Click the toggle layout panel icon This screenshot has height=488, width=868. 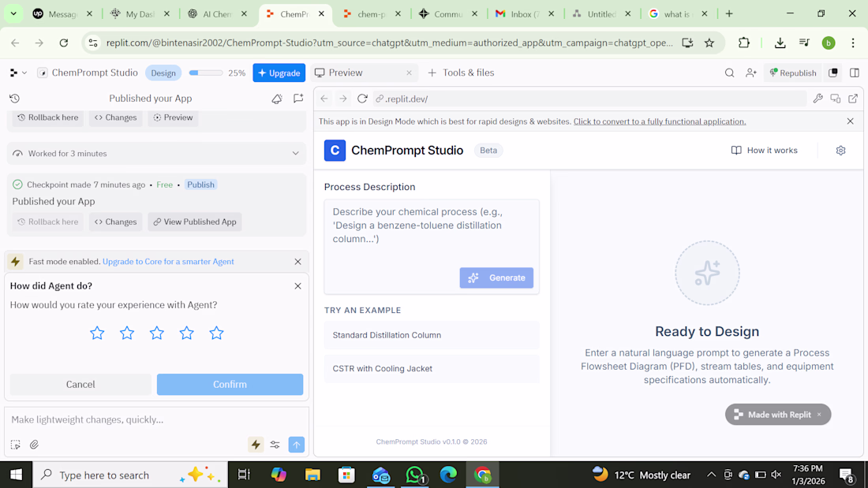[x=854, y=73]
